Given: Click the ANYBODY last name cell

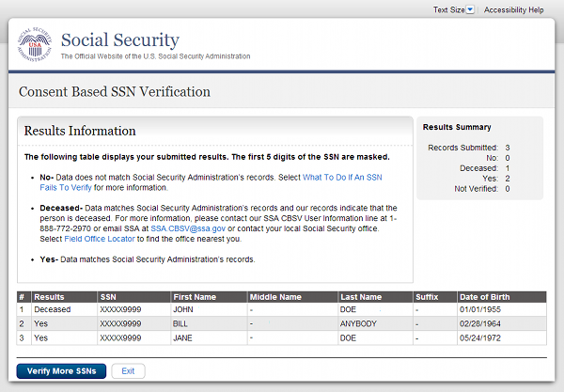Looking at the screenshot, I should 363,322.
